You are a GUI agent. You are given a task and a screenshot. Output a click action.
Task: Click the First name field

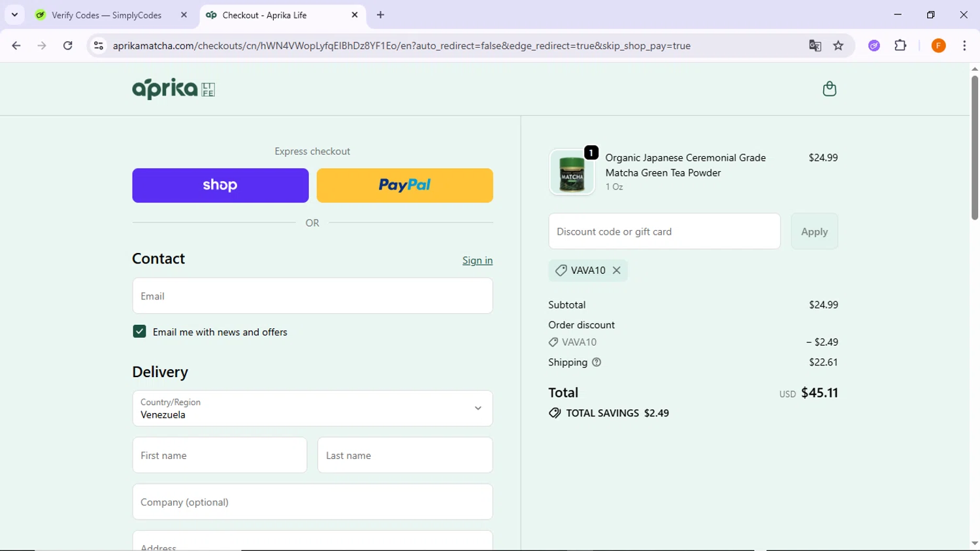220,456
